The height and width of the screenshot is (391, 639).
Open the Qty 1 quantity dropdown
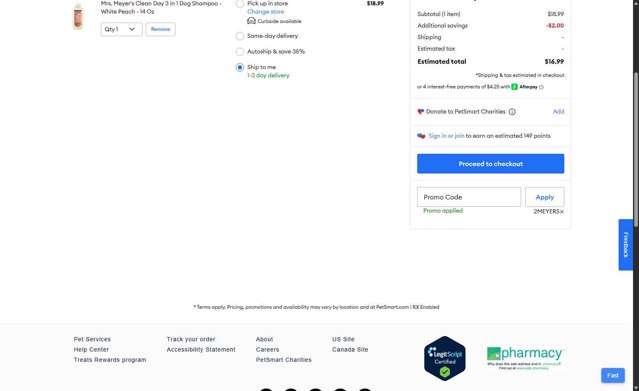tap(121, 29)
